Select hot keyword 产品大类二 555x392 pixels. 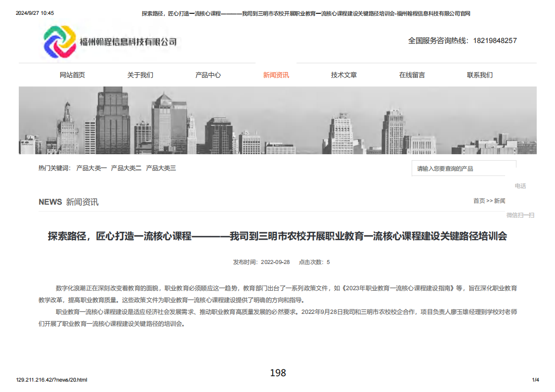126,168
